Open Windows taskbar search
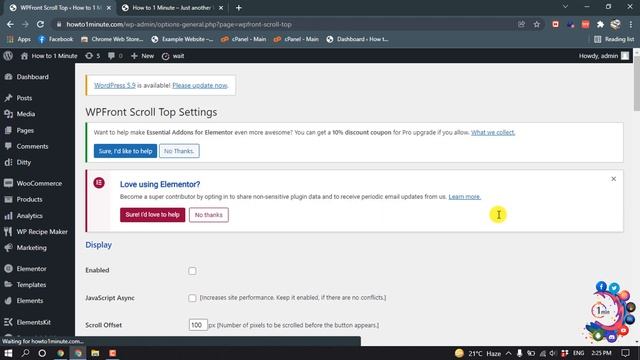 click(25, 353)
